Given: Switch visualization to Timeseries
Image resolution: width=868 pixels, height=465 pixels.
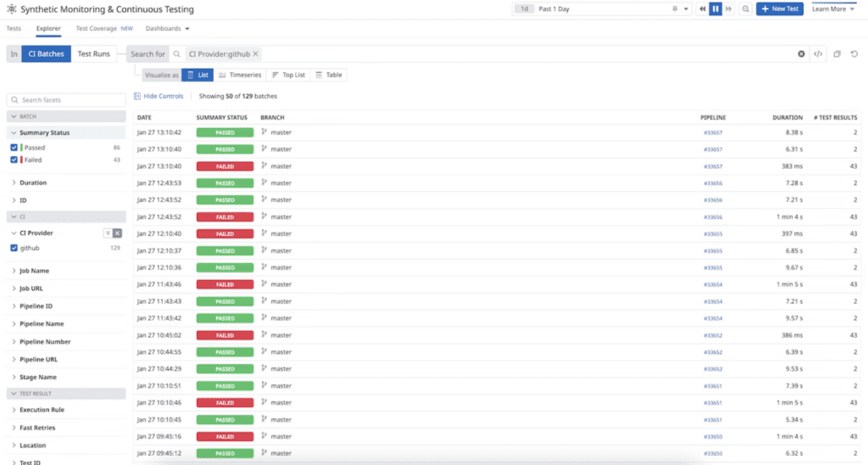Looking at the screenshot, I should click(x=240, y=75).
